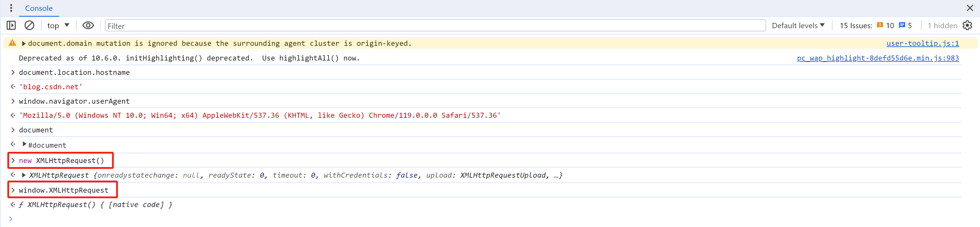Screen dimensions: 980x227
Task: Close the DevTools drawer
Action: click(x=970, y=8)
